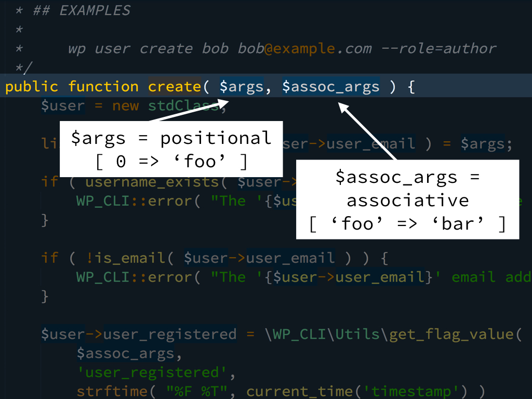Screen dimensions: 532x399
Task: Click the "stdClass" class name
Action: pyautogui.click(x=183, y=106)
